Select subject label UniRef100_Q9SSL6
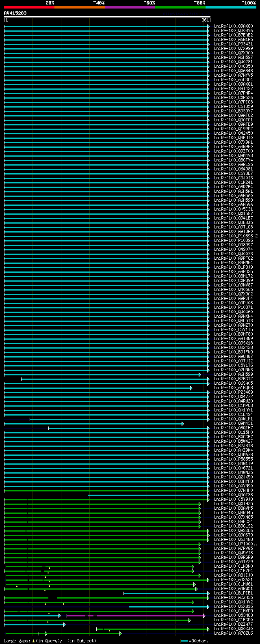 (x=233, y=530)
